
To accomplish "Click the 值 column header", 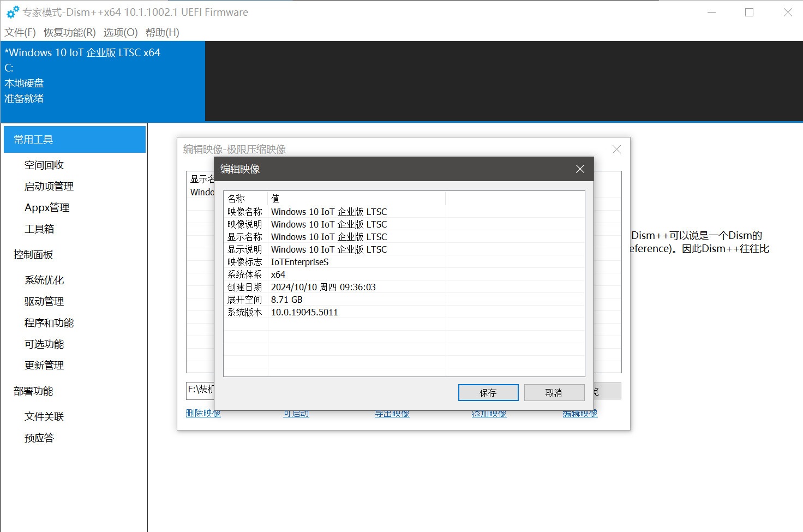I will pyautogui.click(x=357, y=199).
